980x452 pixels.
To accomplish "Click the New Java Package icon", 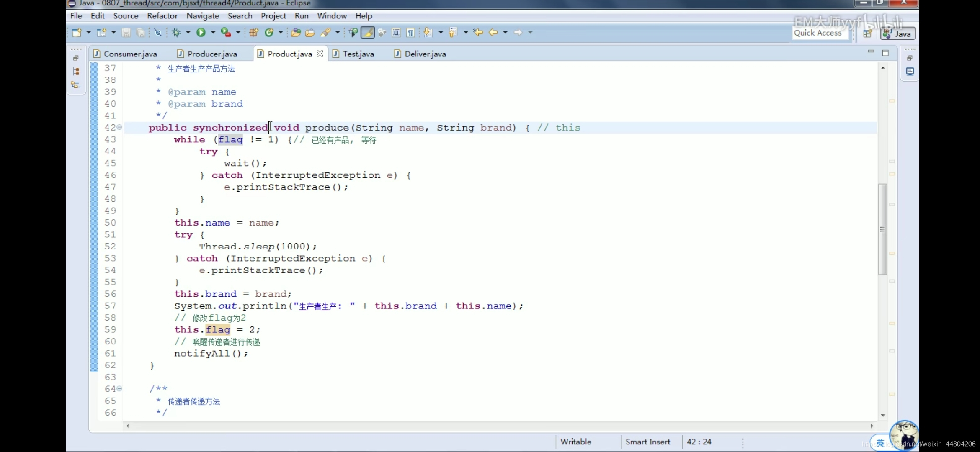I will [x=253, y=32].
